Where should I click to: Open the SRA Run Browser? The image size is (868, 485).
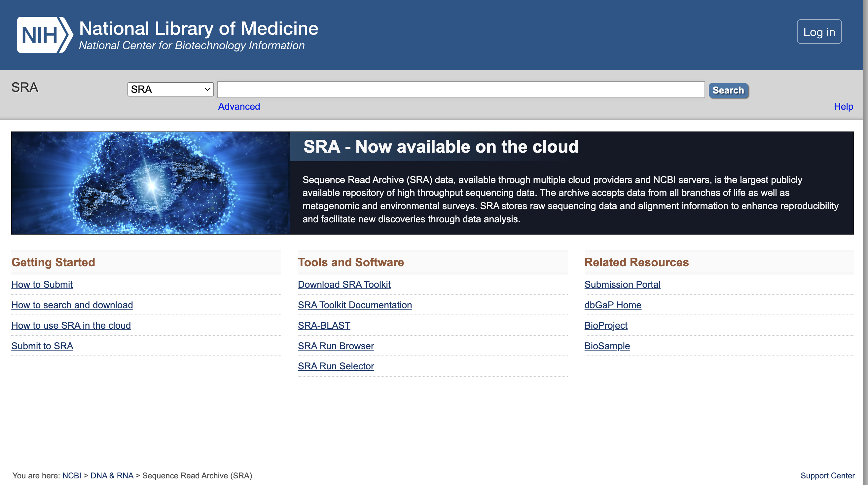(336, 346)
